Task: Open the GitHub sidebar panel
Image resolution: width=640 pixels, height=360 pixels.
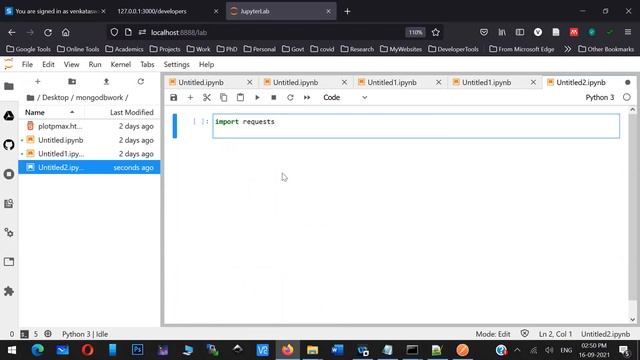Action: (x=9, y=145)
